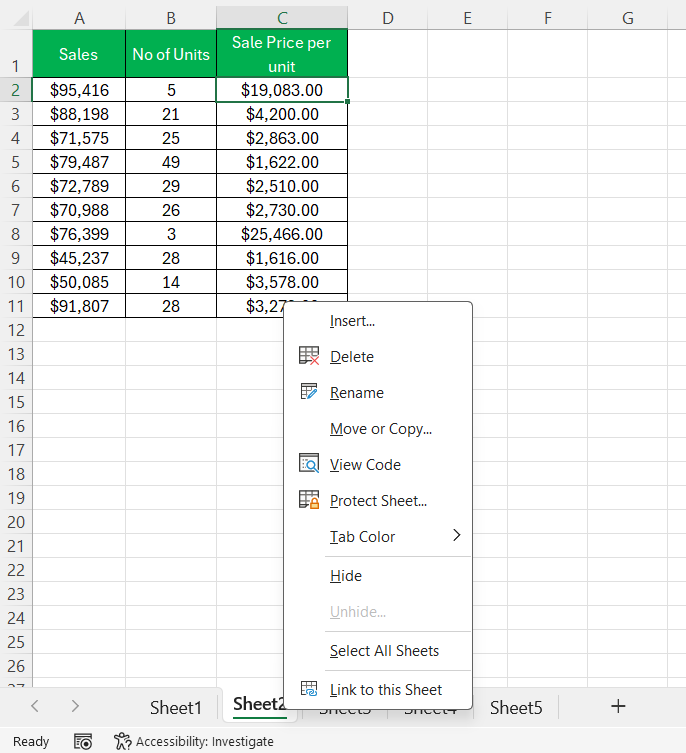Select units cell with value 49
This screenshot has width=686, height=753.
click(x=171, y=162)
